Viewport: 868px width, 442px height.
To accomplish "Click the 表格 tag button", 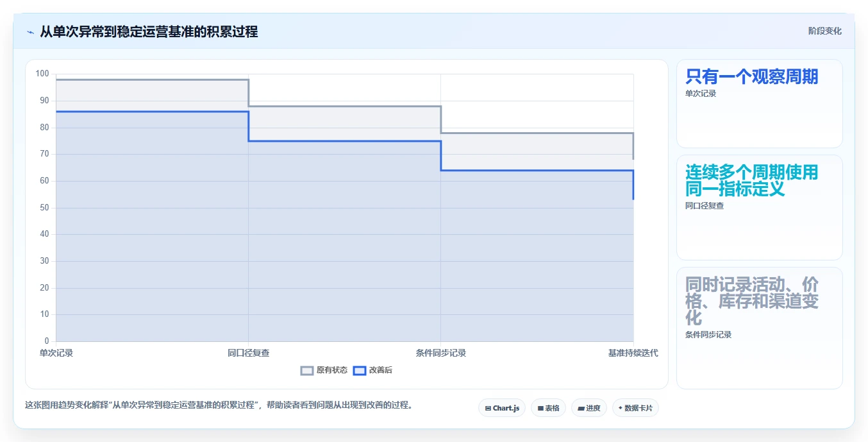I will pyautogui.click(x=548, y=408).
